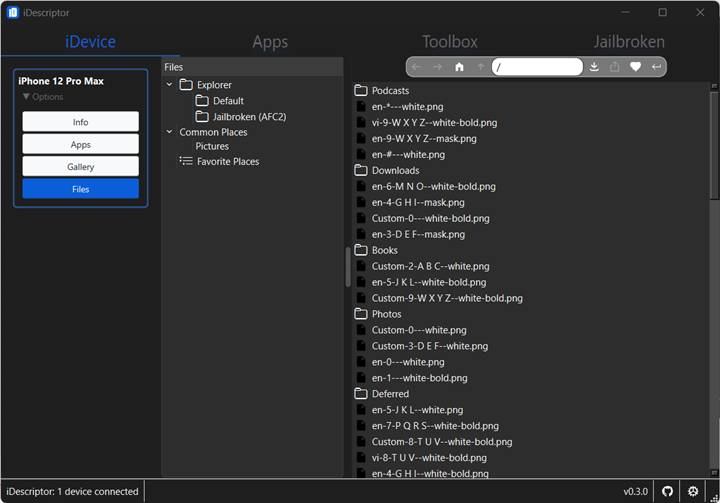720x503 pixels.
Task: Select vi-9-W X Y Z--white-bold.png
Action: [434, 123]
